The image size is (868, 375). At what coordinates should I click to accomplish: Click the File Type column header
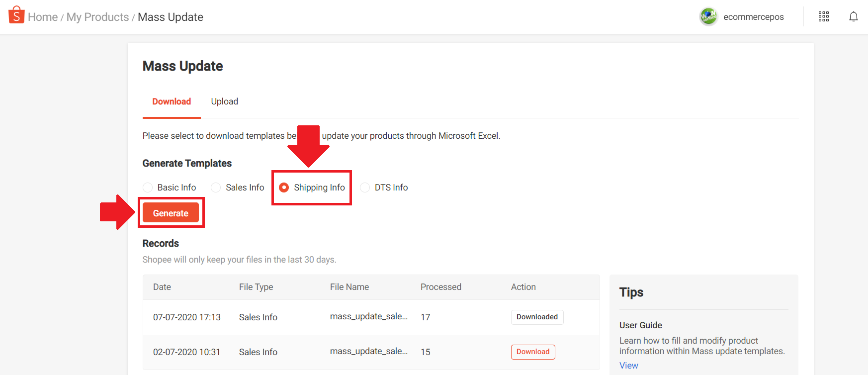click(x=256, y=287)
